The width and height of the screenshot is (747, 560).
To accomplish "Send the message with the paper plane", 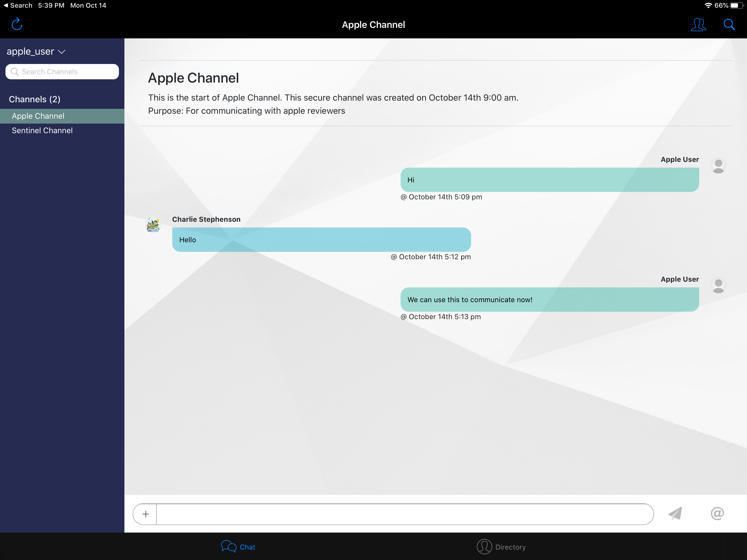I will pos(675,514).
